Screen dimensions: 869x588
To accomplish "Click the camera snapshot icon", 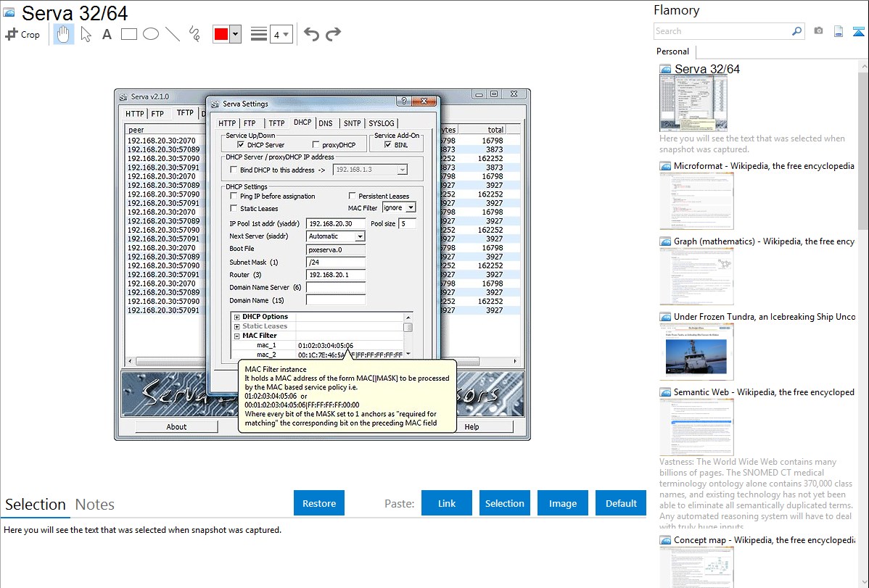I will 818,31.
